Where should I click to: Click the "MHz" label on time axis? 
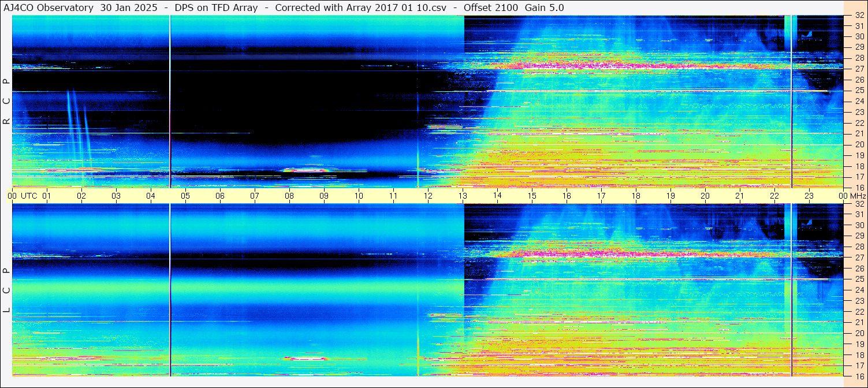point(858,196)
